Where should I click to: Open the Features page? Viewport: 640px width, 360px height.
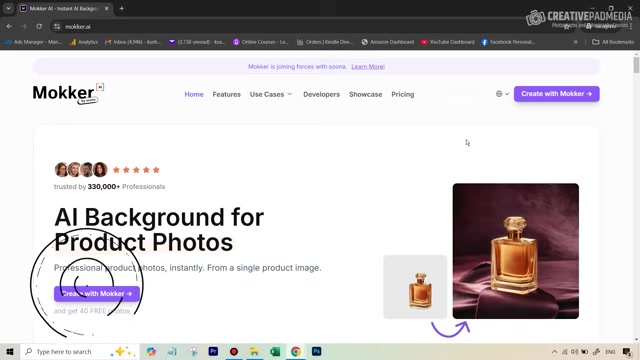(227, 94)
